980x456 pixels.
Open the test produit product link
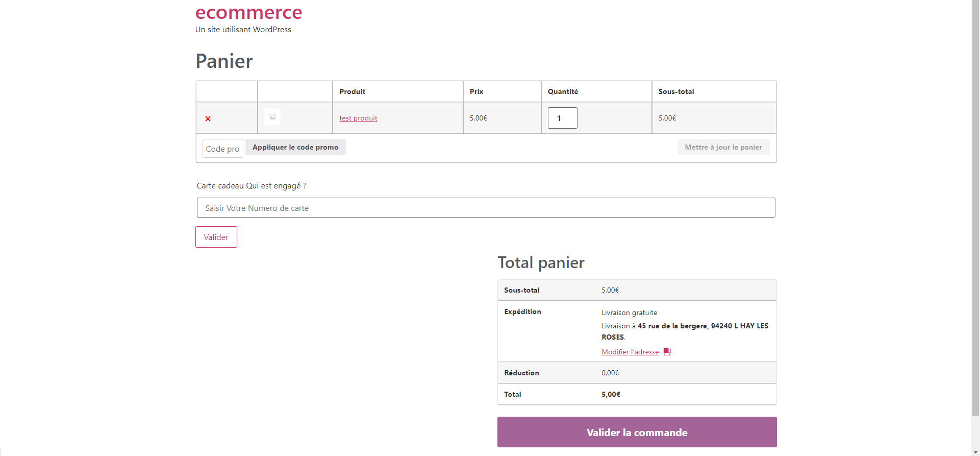(358, 118)
